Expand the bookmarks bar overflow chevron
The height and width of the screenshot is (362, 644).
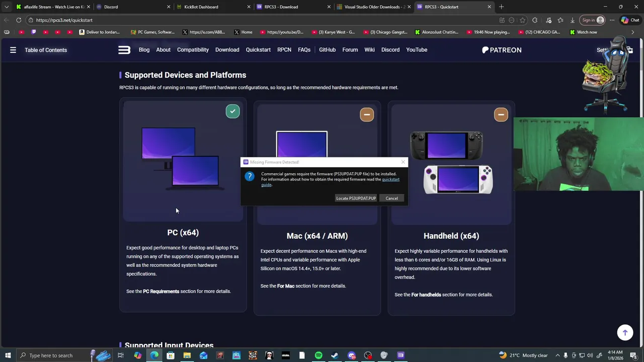pos(632,32)
